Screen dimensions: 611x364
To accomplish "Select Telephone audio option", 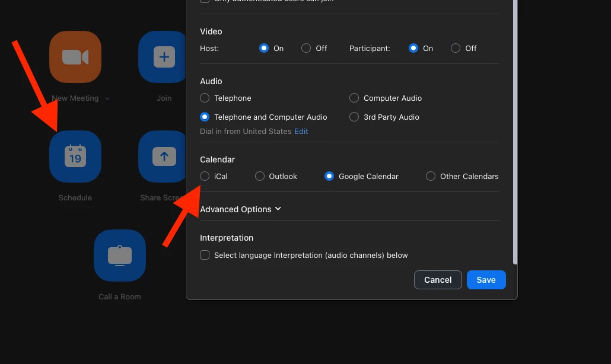I will (x=205, y=98).
